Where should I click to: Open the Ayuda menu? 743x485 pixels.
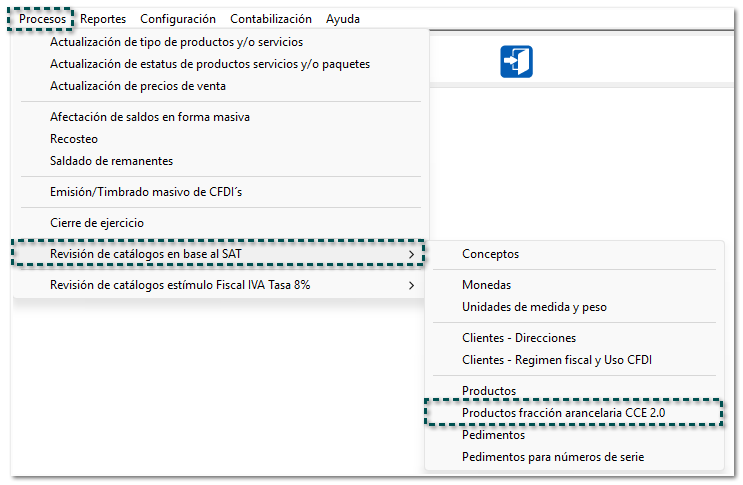coord(343,19)
